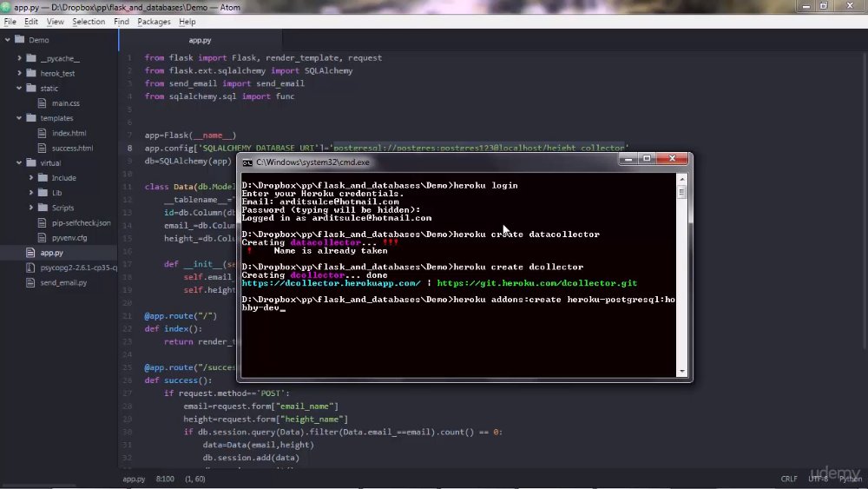The width and height of the screenshot is (868, 489).
Task: Click the Atom logo in title bar
Action: pos(6,7)
